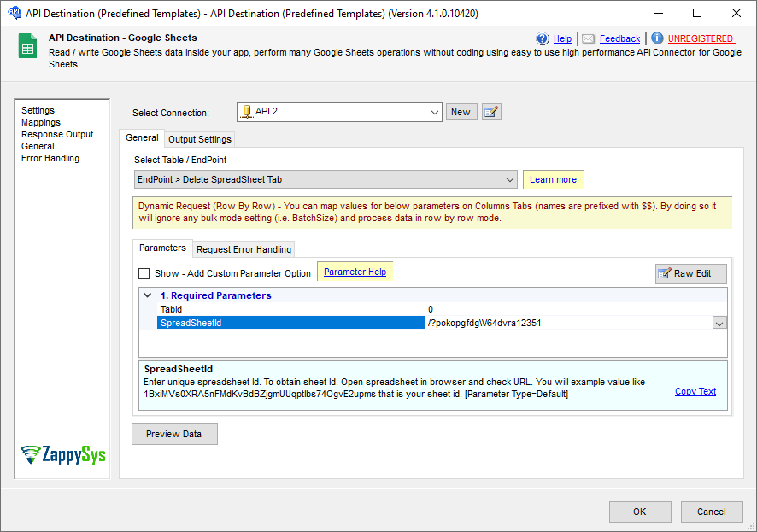Click the SpreadSheetId value field
This screenshot has height=532, width=757.
coord(569,323)
